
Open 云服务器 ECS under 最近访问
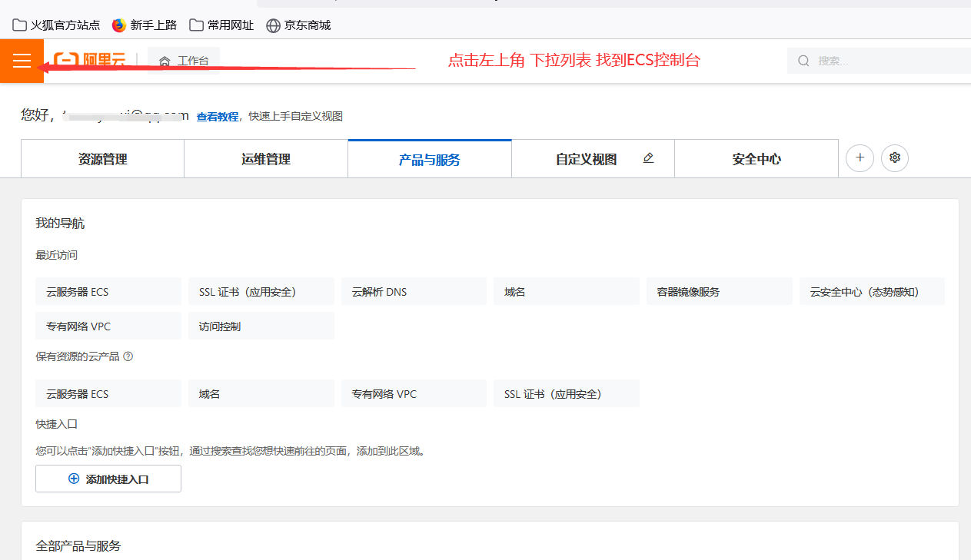pyautogui.click(x=108, y=292)
